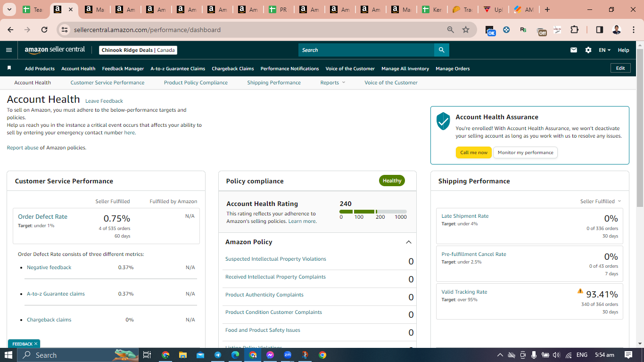Open a new browser tab with plus
The image size is (644, 362).
coord(547,9)
